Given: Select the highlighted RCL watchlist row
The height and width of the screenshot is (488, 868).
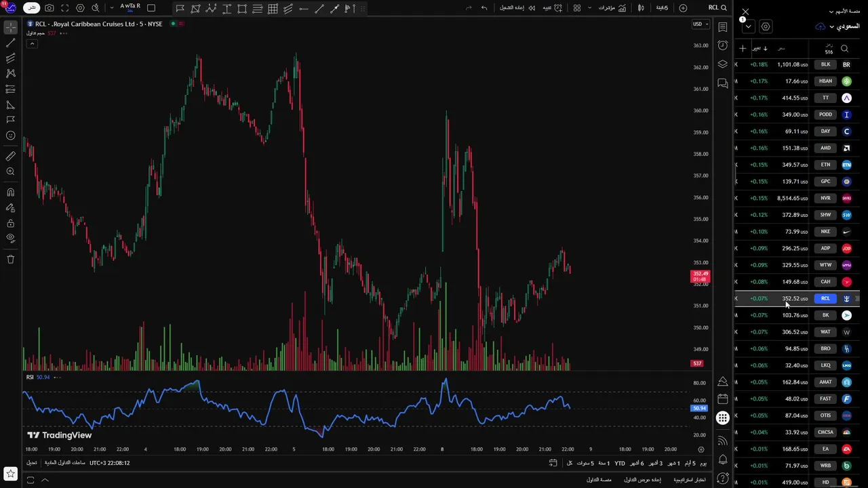Looking at the screenshot, I should click(797, 298).
